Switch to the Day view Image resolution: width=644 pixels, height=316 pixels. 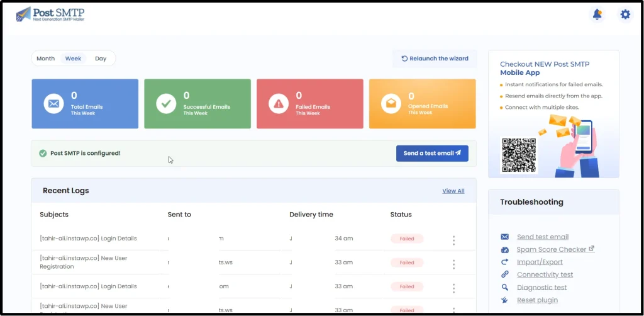[x=101, y=59]
